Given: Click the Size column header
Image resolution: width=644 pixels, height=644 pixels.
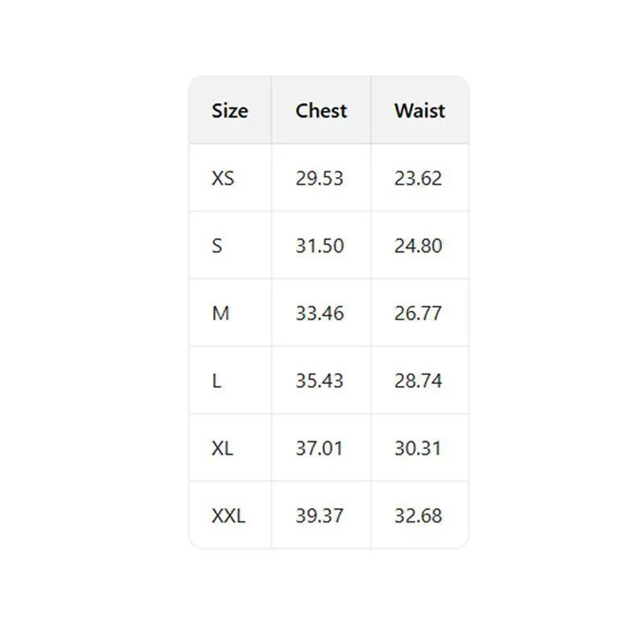Looking at the screenshot, I should pos(229,111).
